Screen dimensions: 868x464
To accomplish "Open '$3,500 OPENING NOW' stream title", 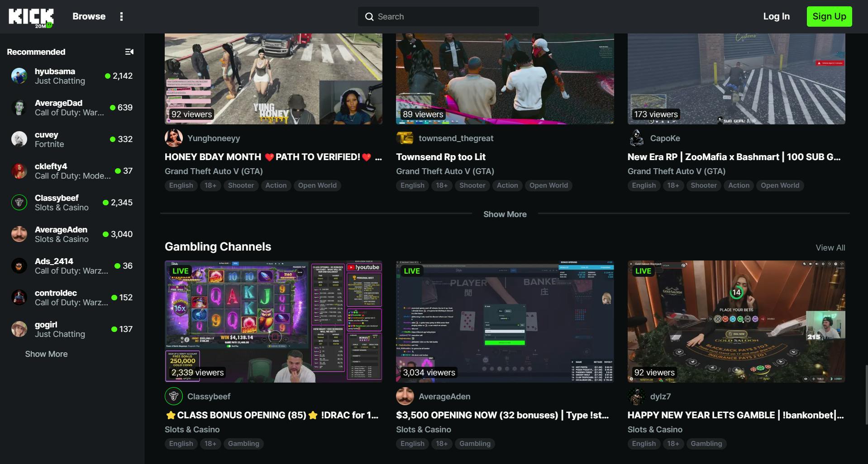I will click(x=502, y=415).
